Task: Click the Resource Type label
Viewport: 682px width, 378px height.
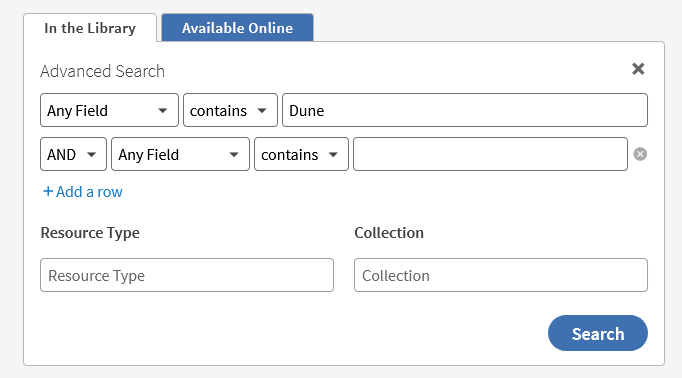Action: (x=90, y=233)
